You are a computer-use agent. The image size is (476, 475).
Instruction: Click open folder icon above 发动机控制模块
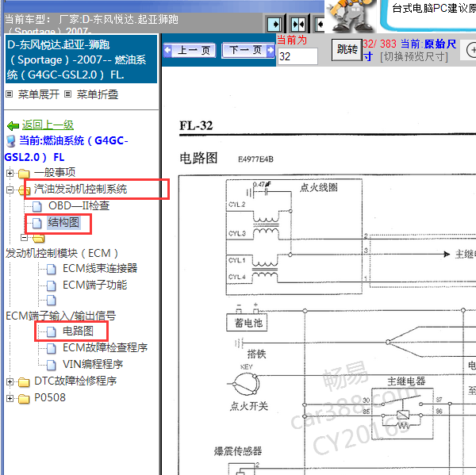coord(39,238)
